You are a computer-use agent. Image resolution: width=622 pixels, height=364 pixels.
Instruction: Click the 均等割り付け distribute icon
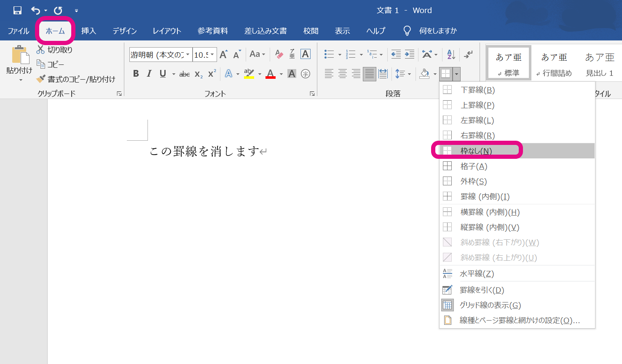point(383,74)
